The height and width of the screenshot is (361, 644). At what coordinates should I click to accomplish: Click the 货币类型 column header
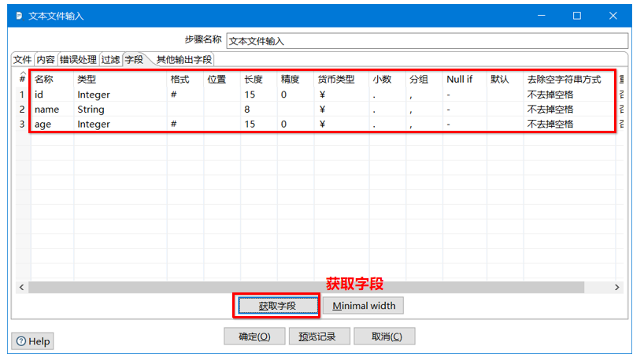(342, 79)
